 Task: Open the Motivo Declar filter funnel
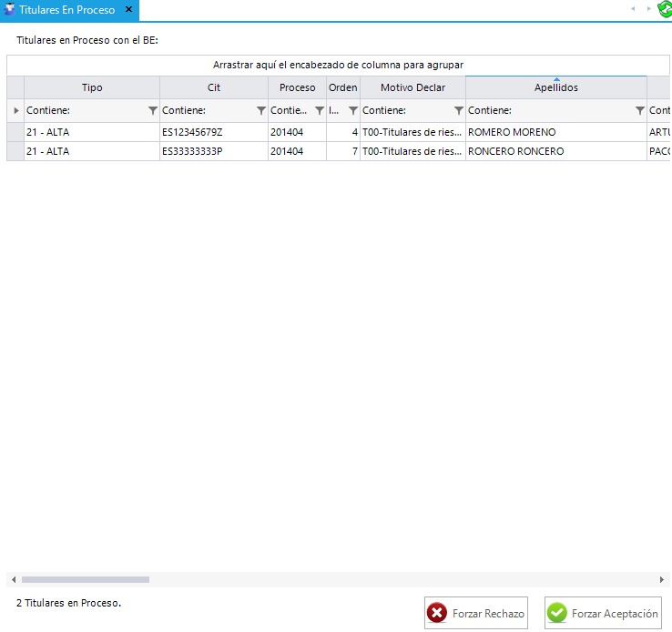pyautogui.click(x=459, y=110)
